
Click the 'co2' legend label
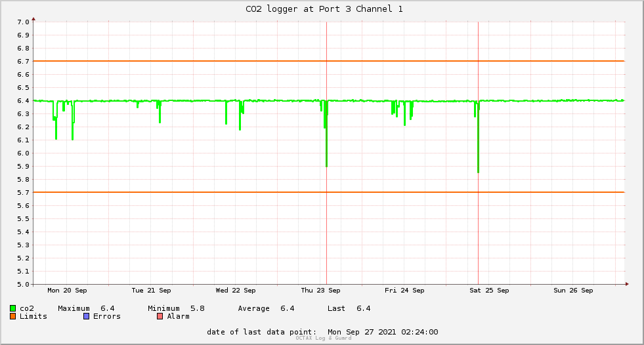27,308
